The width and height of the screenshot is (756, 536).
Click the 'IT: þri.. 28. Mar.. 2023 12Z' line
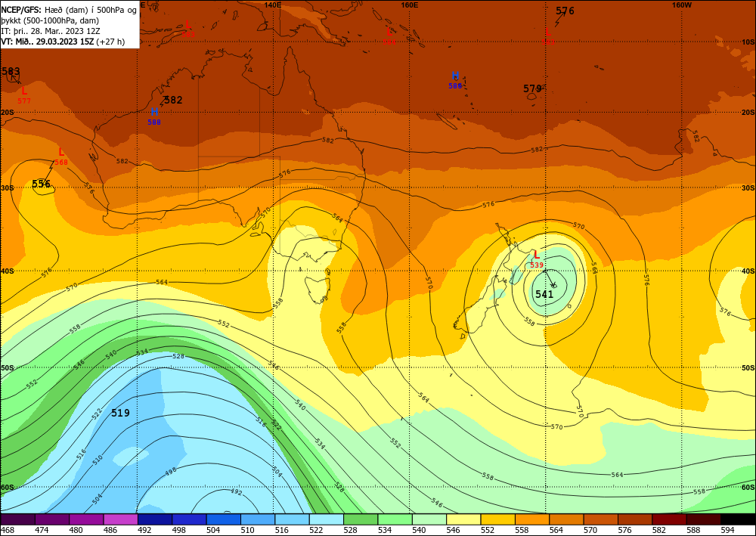coord(51,31)
